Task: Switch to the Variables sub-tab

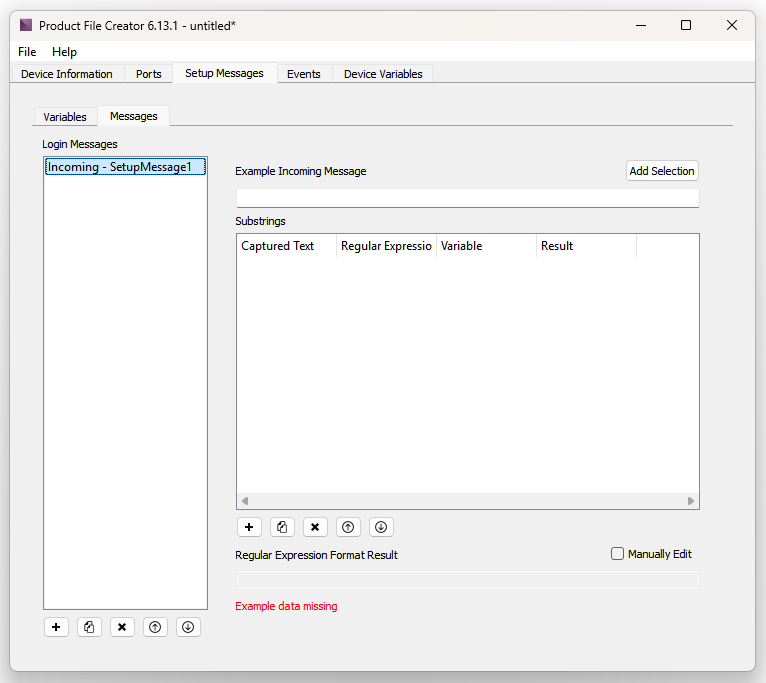Action: [65, 117]
